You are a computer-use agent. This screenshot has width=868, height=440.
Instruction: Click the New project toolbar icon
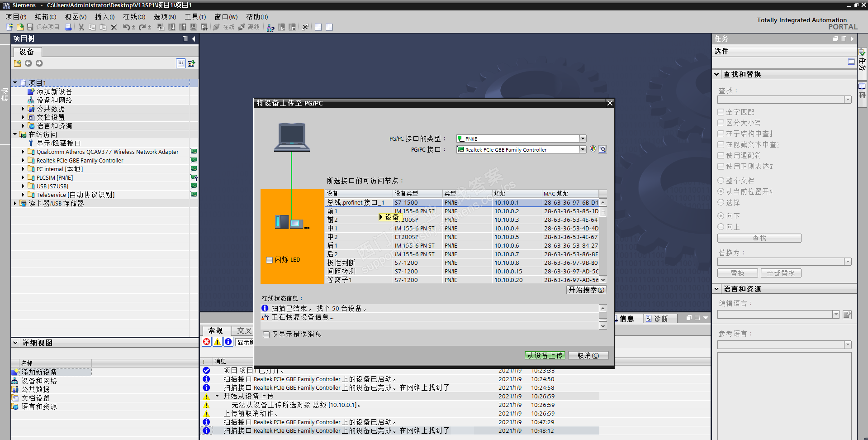click(x=9, y=27)
